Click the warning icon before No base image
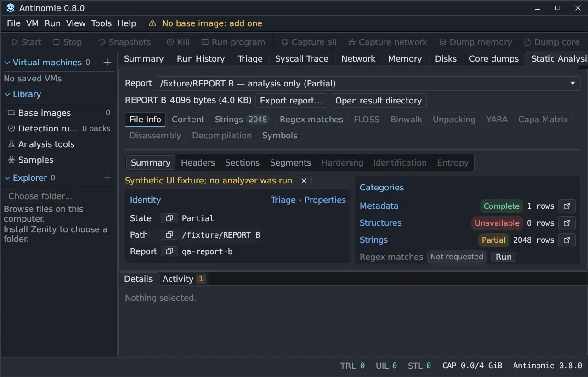The width and height of the screenshot is (588, 377). pos(153,23)
